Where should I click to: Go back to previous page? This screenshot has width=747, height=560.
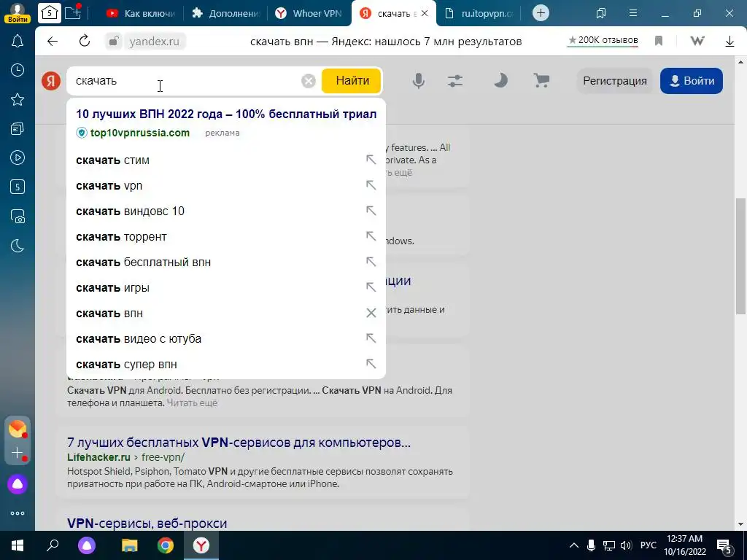click(53, 42)
